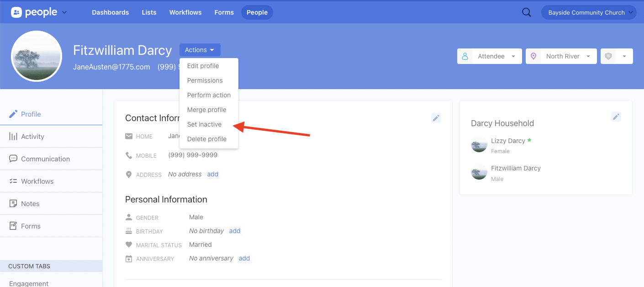The image size is (644, 287).
Task: Click the Actions button
Action: [200, 50]
